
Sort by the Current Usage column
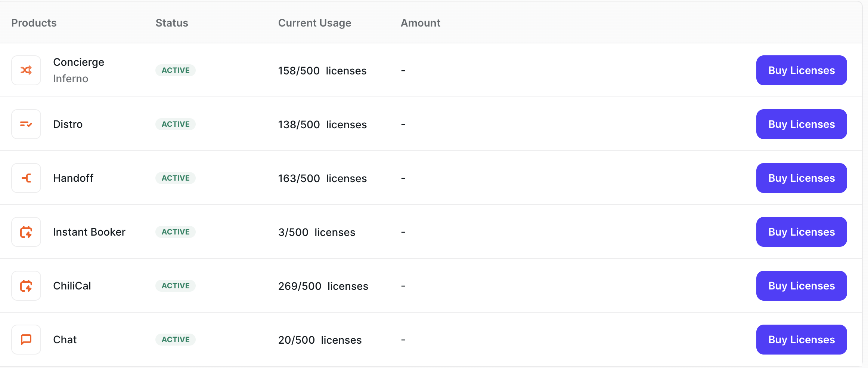coord(314,23)
